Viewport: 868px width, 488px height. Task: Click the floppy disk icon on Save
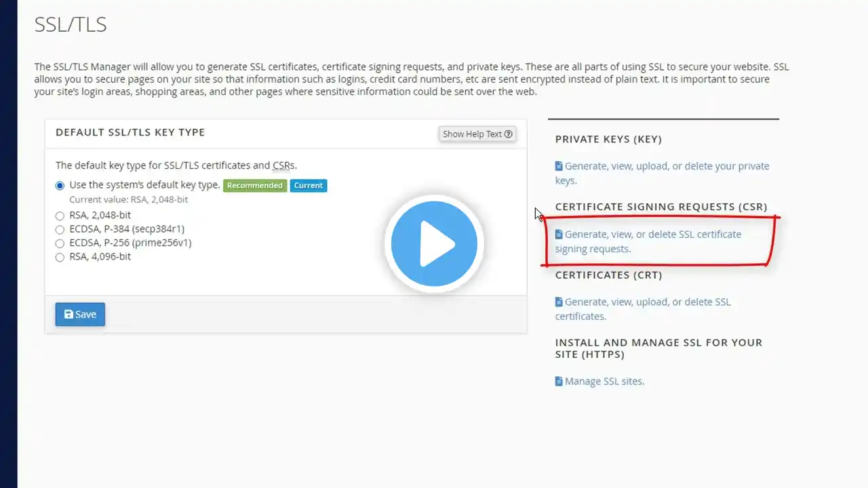point(68,314)
